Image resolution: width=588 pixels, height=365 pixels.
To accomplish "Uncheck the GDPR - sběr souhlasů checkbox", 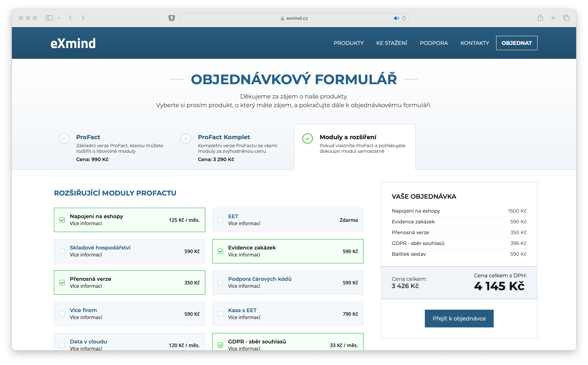I will (x=221, y=345).
